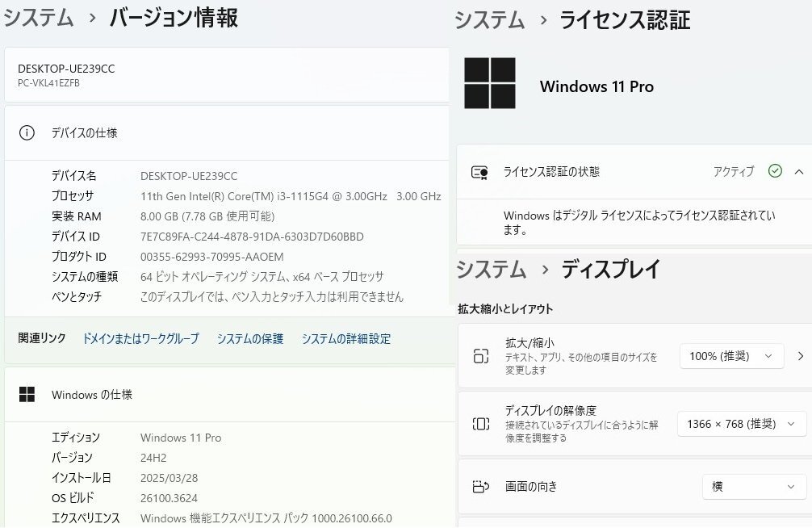This screenshot has height=528, width=812.
Task: Open the システムの詳細設定 link
Action: click(346, 338)
